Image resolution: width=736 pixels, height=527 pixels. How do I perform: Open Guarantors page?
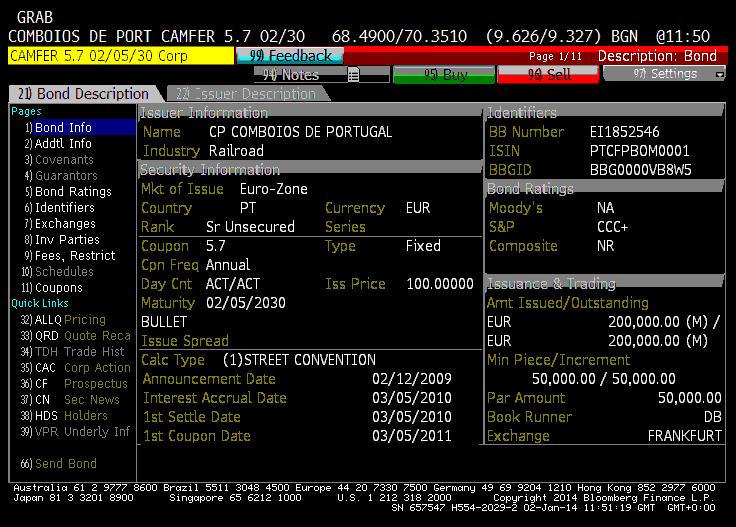(61, 176)
